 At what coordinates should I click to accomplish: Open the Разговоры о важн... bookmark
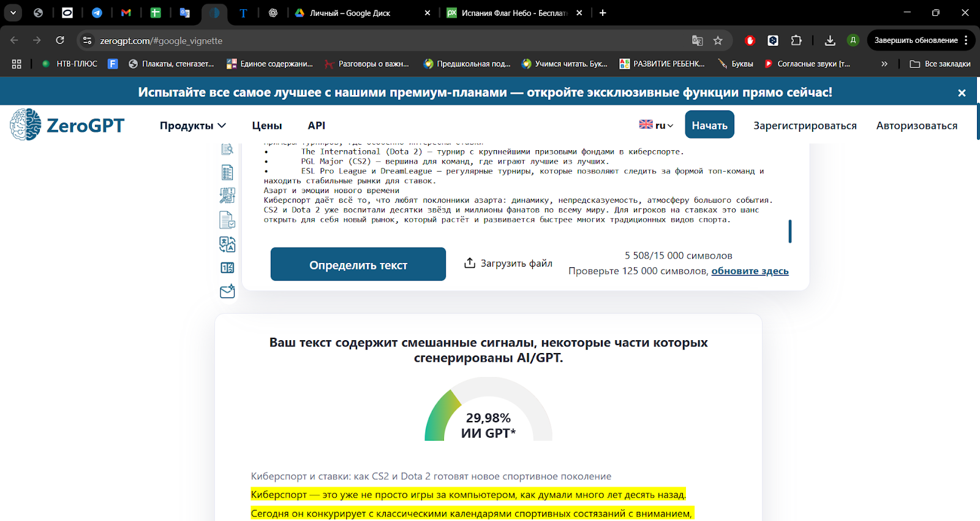(367, 64)
